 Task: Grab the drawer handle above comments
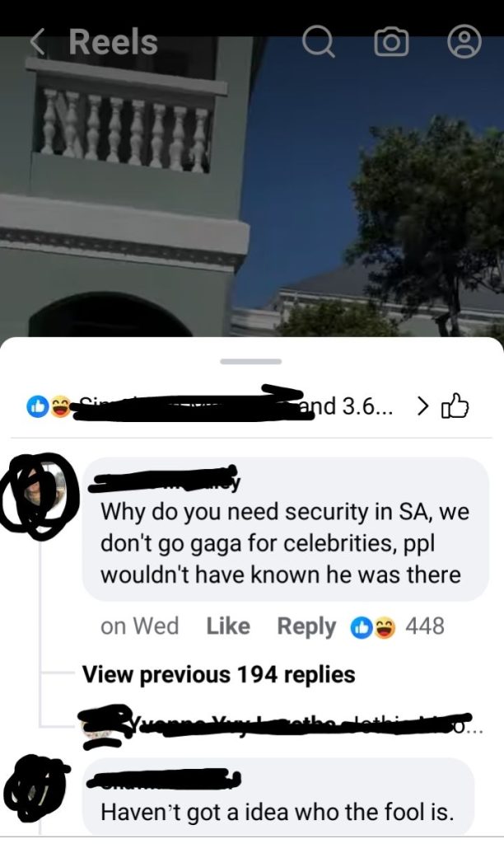pyautogui.click(x=250, y=361)
